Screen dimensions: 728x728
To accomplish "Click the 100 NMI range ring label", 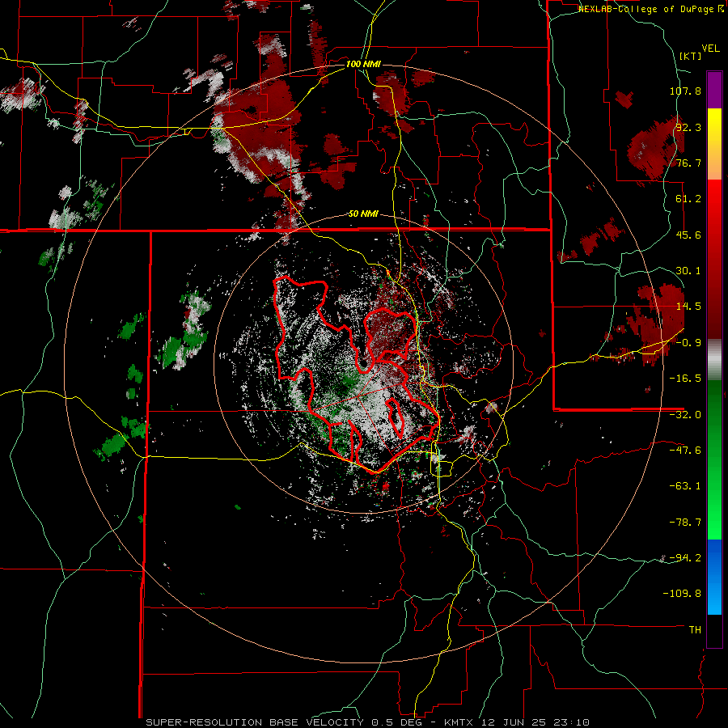I will pos(363,64).
